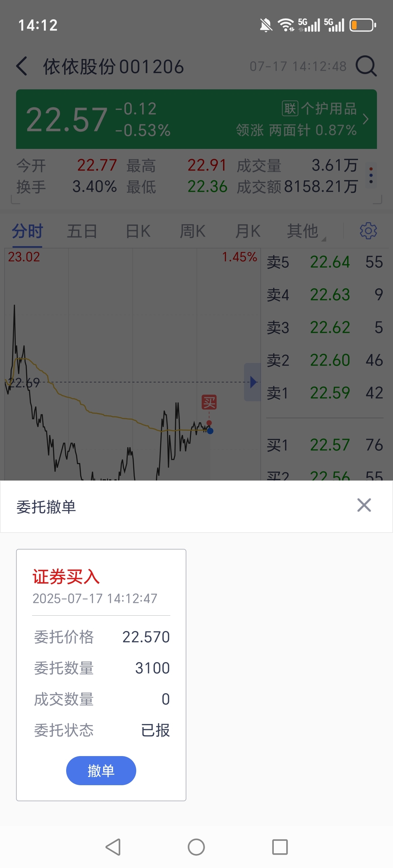Tap the 证券买入 order card
The image size is (393, 868).
tap(101, 675)
